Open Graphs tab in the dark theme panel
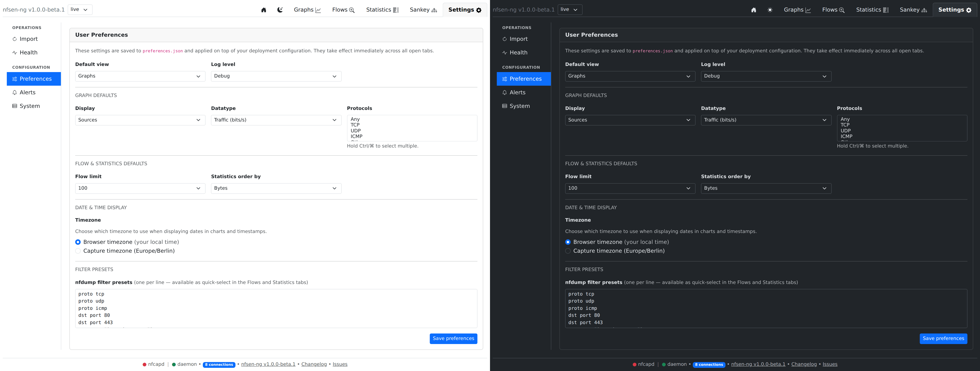980x371 pixels. click(x=797, y=10)
